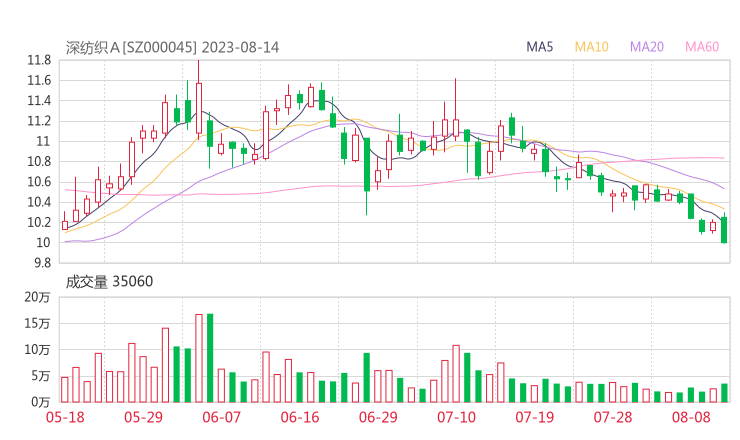Click the 11.8 price axis label
Viewport: 740px width, 440px height.
(39, 60)
